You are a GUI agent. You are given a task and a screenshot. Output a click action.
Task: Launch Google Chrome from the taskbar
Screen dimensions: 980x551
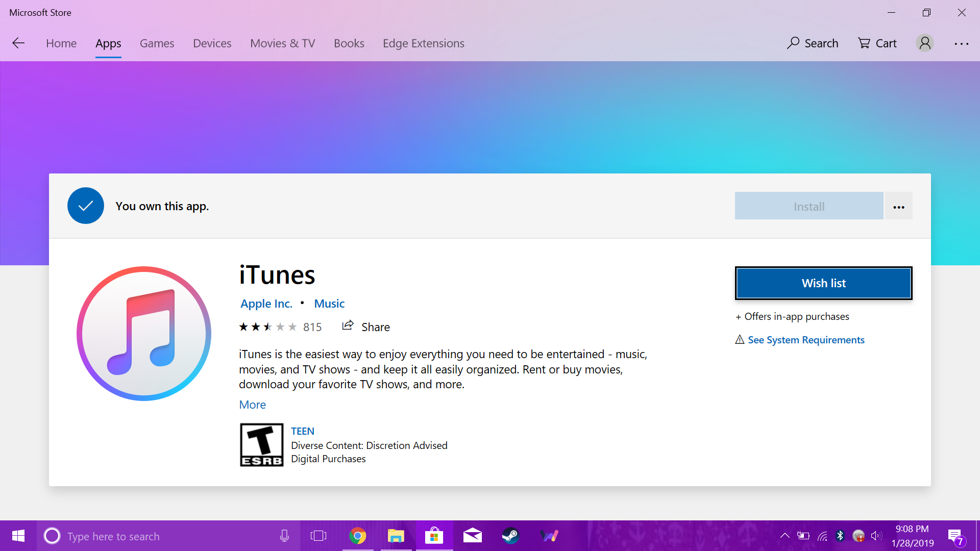click(358, 536)
